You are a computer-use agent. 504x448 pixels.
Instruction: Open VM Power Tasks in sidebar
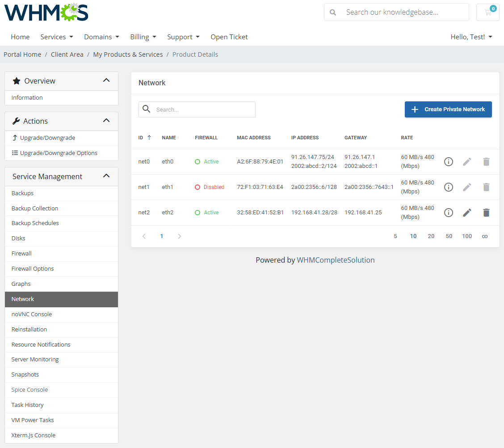pos(61,420)
